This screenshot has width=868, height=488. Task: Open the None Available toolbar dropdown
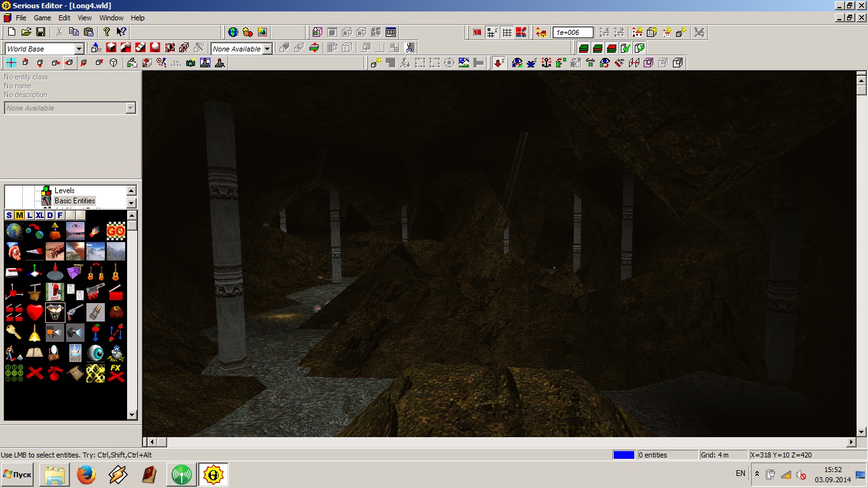pos(268,49)
